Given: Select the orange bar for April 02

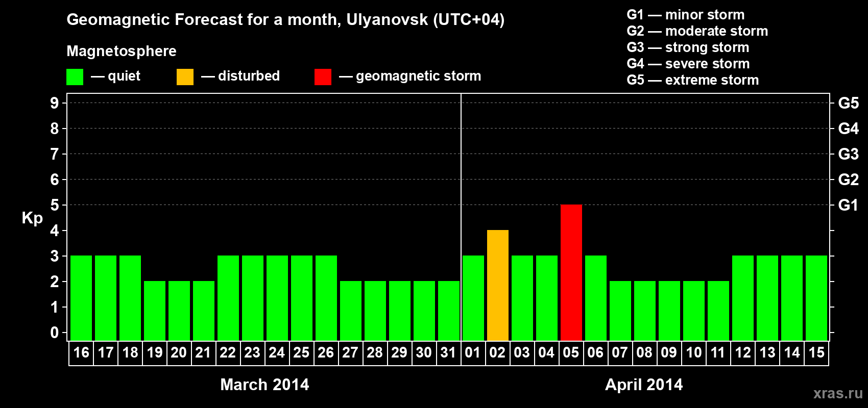Looking at the screenshot, I should click(498, 285).
